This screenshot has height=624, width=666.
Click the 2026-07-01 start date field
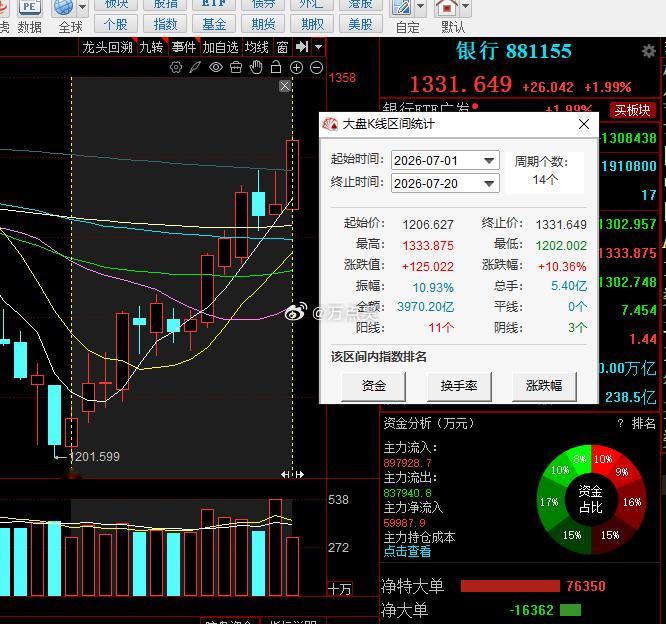pyautogui.click(x=445, y=161)
